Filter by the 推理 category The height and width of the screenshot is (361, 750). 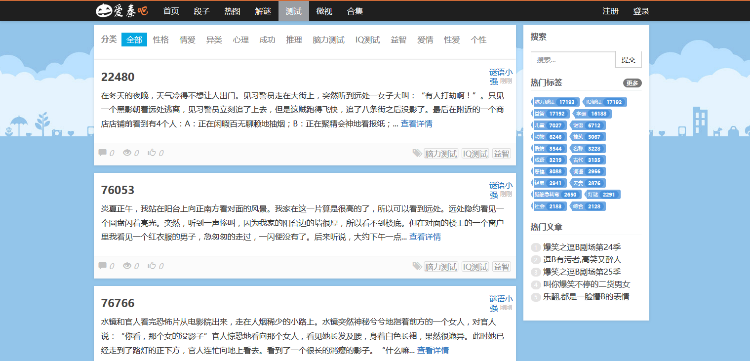[294, 40]
